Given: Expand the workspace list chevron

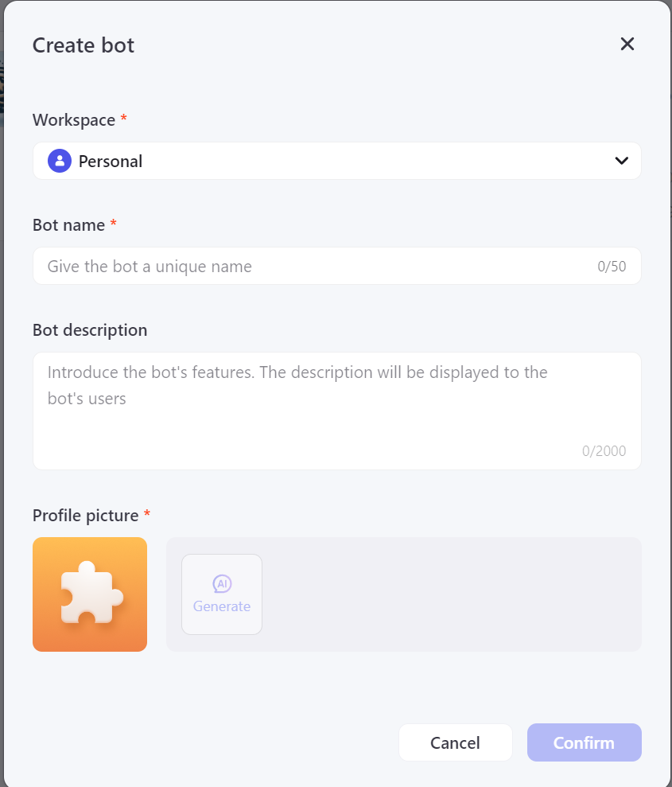Looking at the screenshot, I should 621,160.
